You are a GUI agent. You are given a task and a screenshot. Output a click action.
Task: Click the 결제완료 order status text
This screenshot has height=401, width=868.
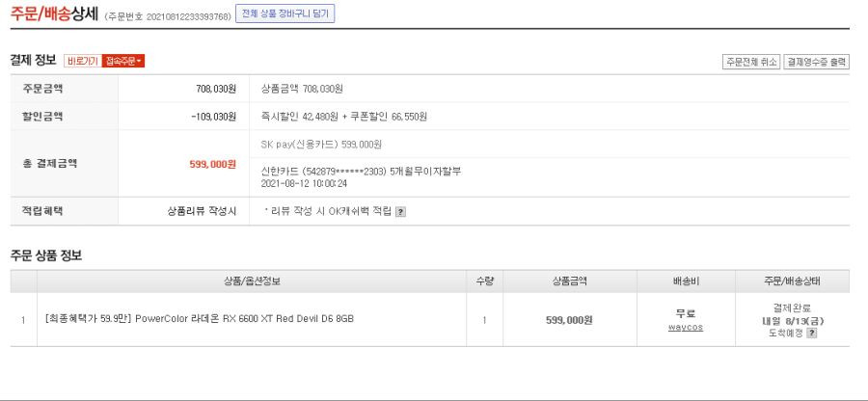point(792,308)
